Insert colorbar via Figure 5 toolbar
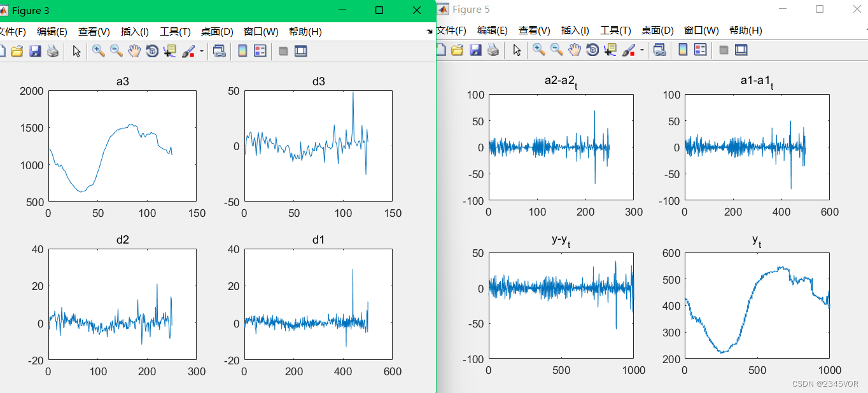This screenshot has height=393, width=868. [x=682, y=50]
